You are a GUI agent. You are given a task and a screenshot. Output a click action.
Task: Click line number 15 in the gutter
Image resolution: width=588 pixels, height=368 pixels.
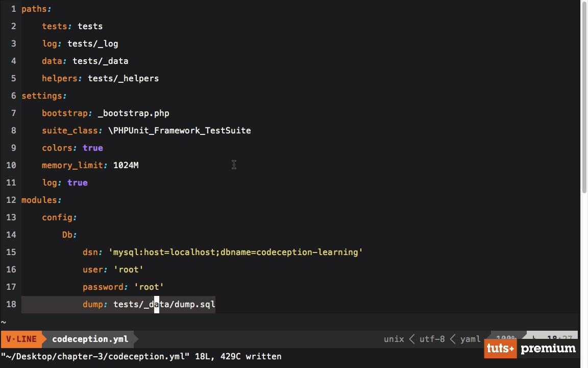coord(11,252)
